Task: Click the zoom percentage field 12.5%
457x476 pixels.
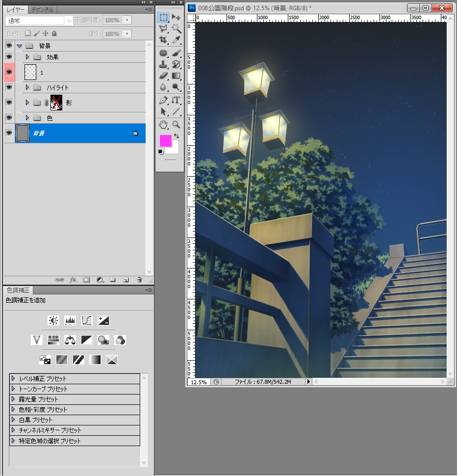Action: (199, 382)
